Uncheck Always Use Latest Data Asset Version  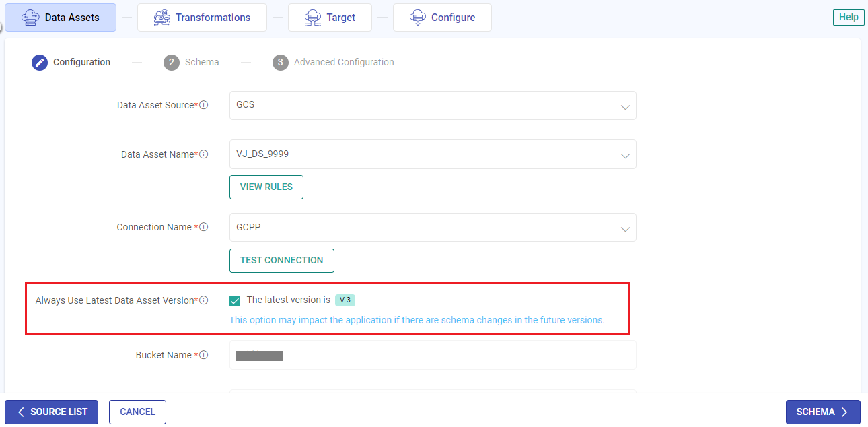coord(235,300)
